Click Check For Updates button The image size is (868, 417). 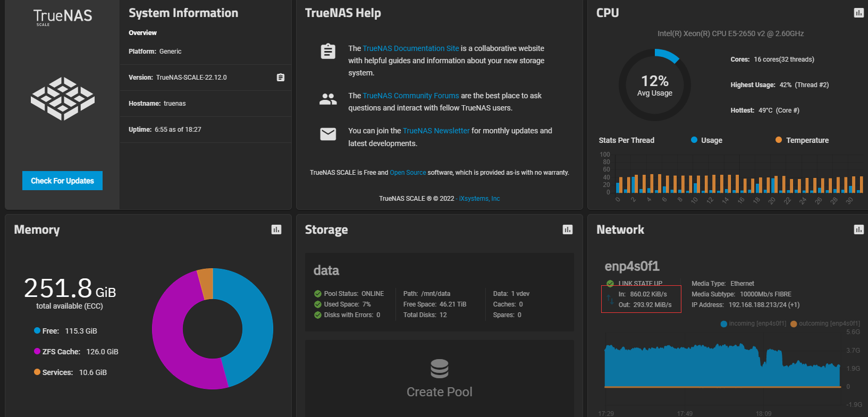coord(62,181)
